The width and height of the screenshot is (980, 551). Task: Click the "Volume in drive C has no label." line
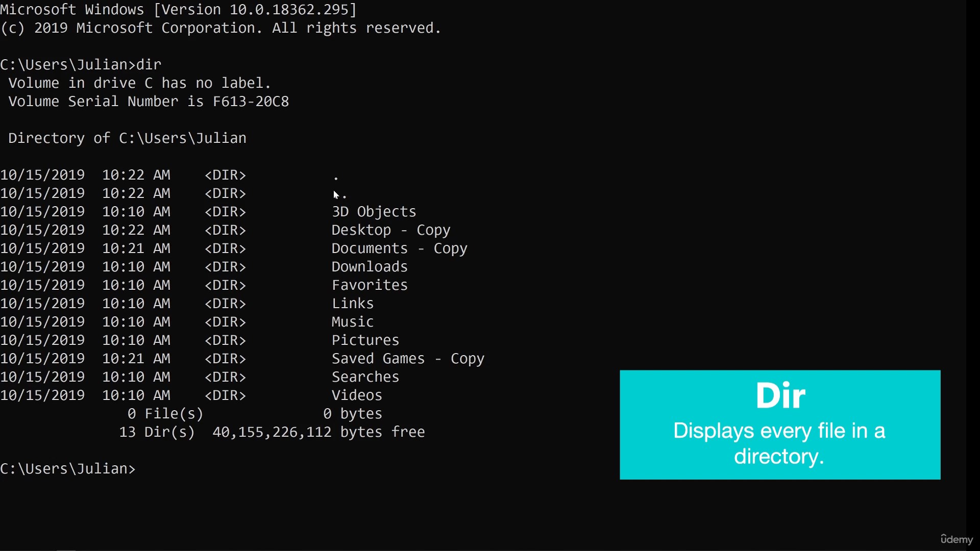(x=140, y=83)
